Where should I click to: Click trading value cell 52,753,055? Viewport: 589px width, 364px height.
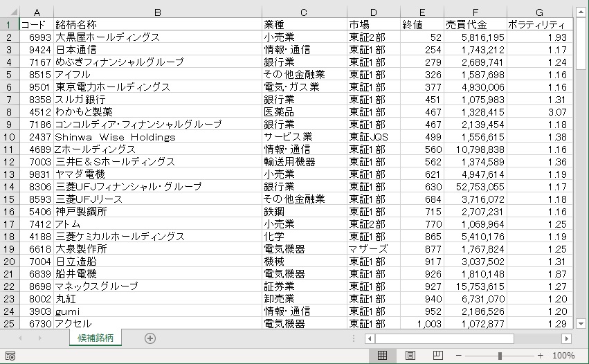tap(475, 187)
